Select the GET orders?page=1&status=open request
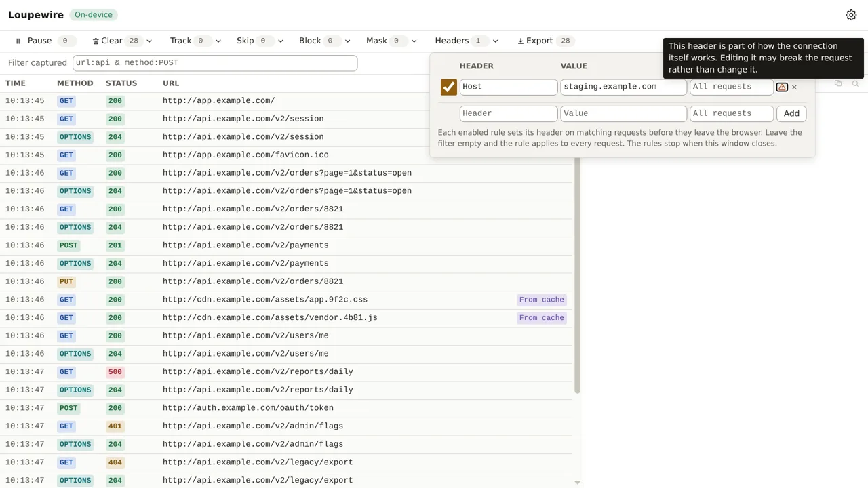The width and height of the screenshot is (868, 488). (x=286, y=173)
